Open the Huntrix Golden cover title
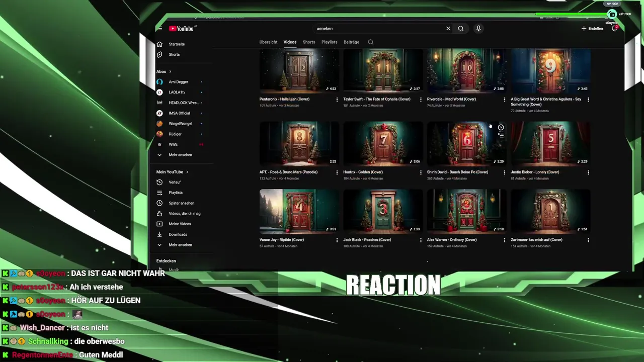Image resolution: width=644 pixels, height=362 pixels. point(363,172)
